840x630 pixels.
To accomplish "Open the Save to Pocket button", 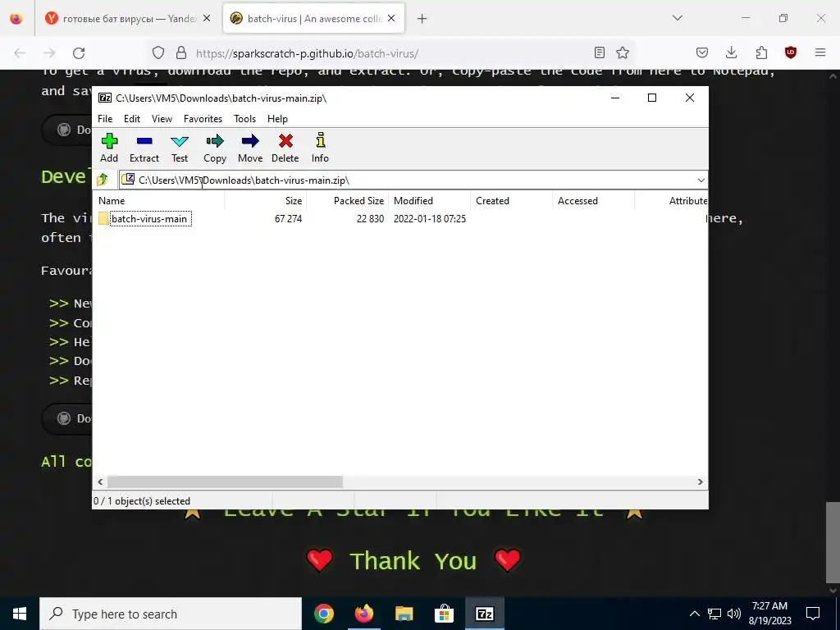I will tap(702, 52).
